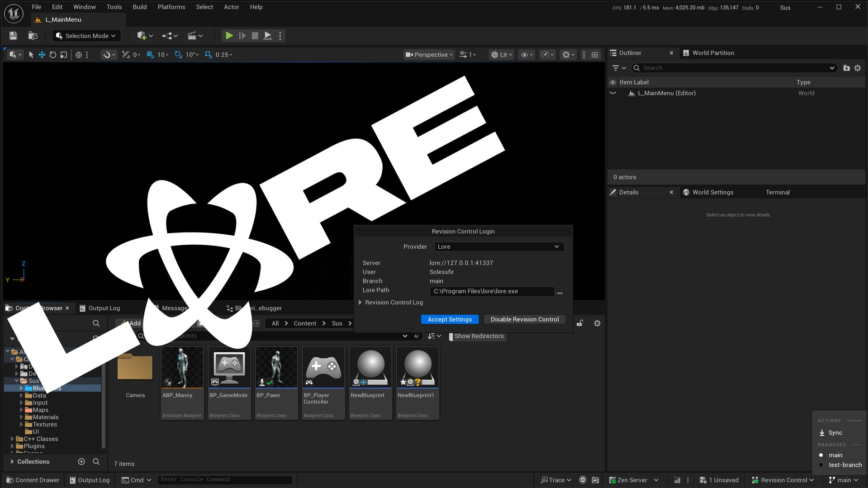Expand the Materials folder in tree

(x=21, y=417)
